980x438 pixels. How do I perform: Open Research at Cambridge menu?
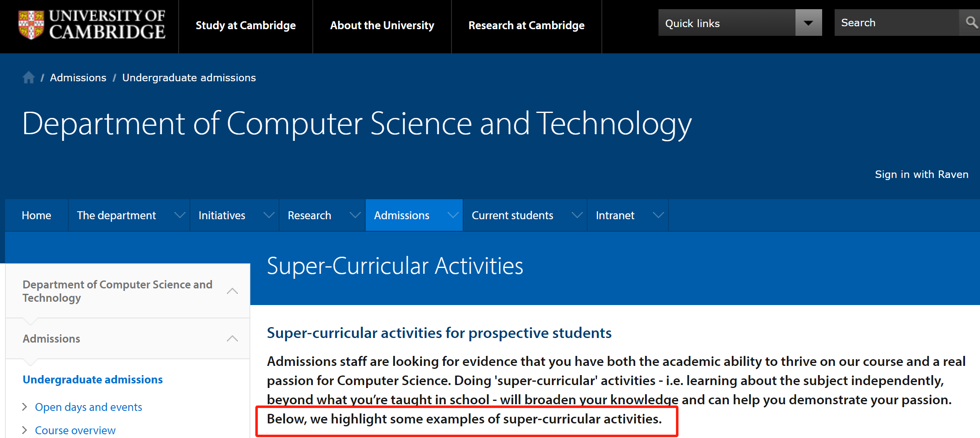526,25
